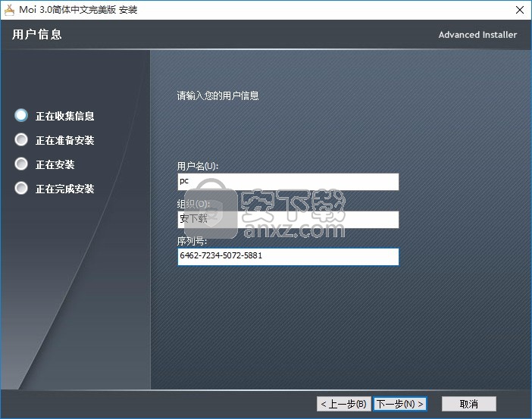Go back with the 上一步(B) button
This screenshot has height=419, width=532.
344,404
